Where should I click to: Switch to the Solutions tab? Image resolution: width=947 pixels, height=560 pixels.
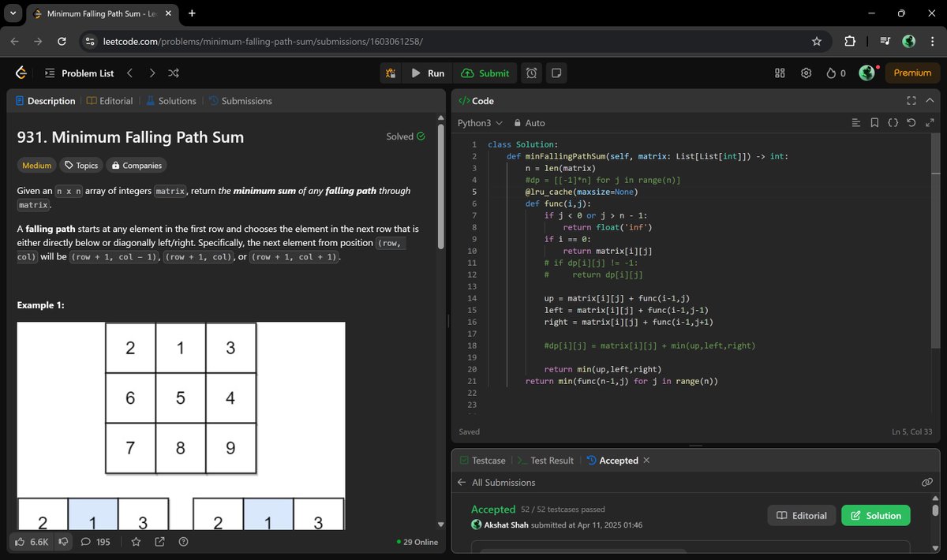point(170,101)
